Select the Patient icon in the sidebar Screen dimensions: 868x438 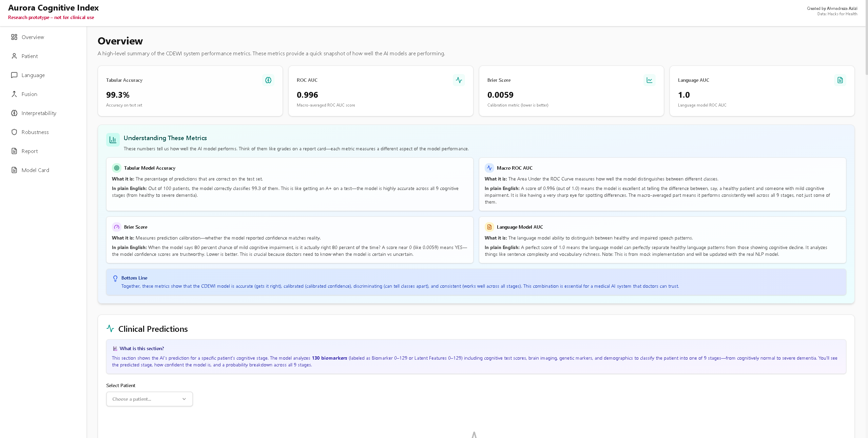(x=14, y=56)
